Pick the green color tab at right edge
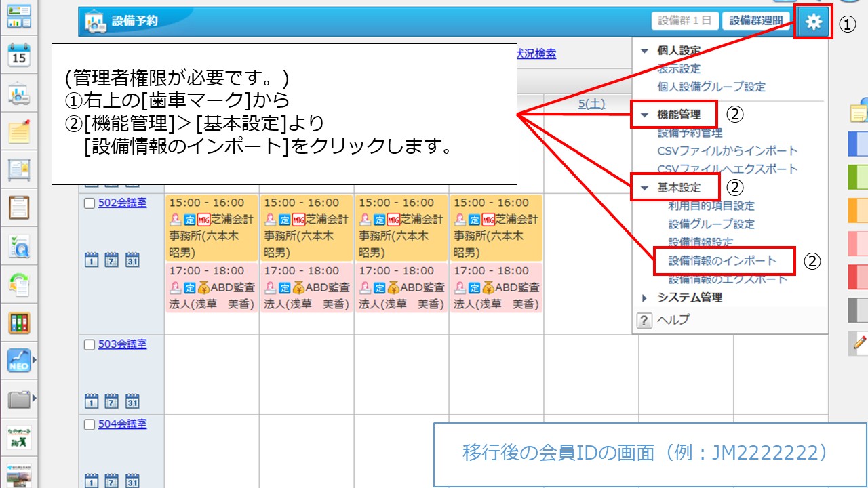The height and width of the screenshot is (488, 868). (859, 177)
